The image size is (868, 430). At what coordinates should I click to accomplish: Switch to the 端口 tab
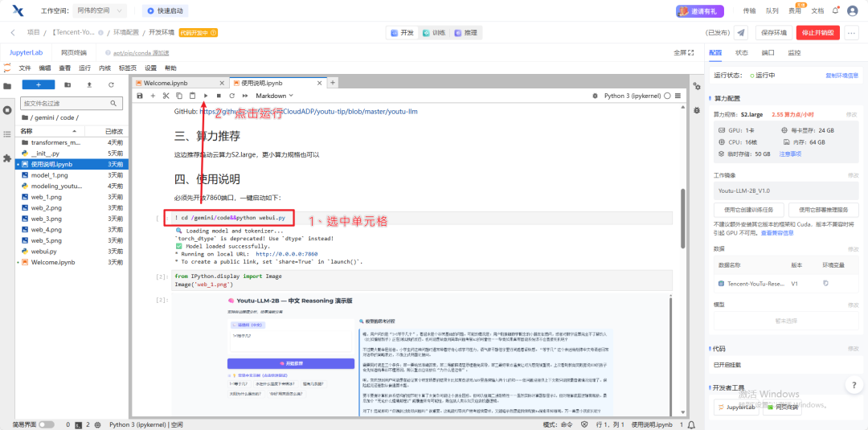(768, 52)
